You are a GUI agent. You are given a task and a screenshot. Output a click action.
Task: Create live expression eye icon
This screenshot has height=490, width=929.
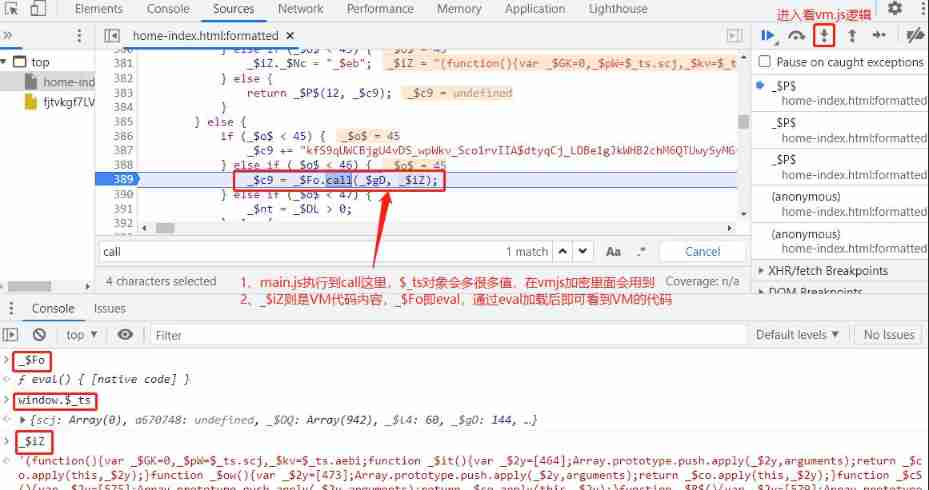(125, 335)
